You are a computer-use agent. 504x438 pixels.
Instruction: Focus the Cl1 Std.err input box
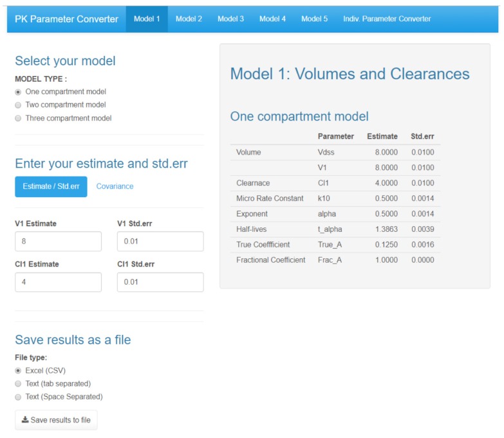pos(160,282)
